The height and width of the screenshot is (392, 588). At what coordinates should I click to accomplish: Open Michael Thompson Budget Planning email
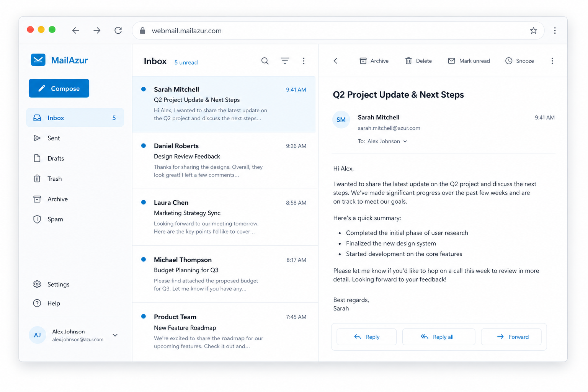tap(225, 274)
